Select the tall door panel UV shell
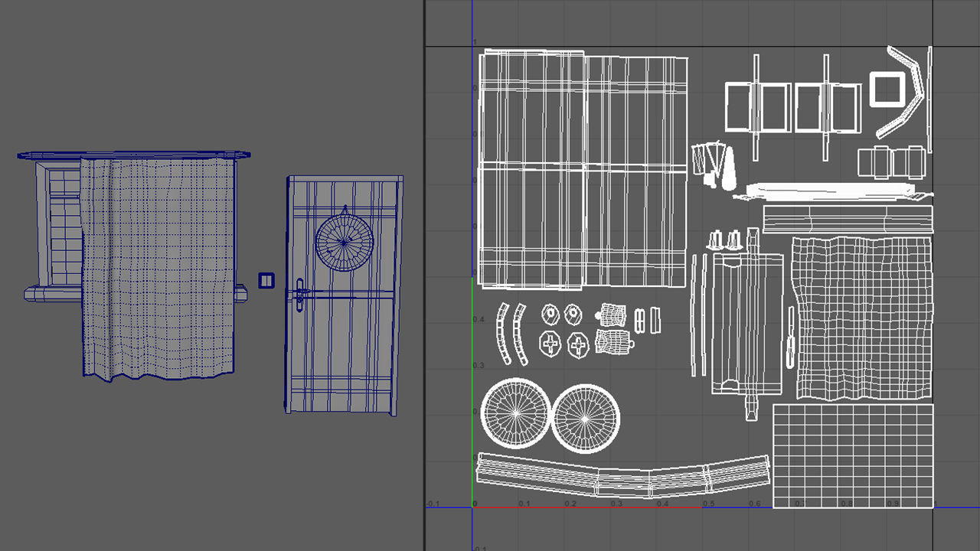980x551 pixels. point(746,324)
